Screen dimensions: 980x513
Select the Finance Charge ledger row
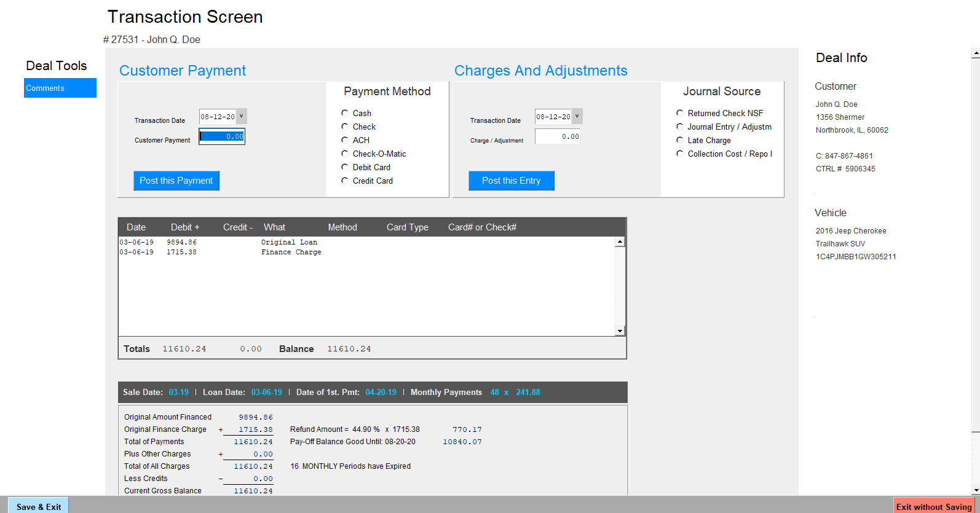[366, 252]
